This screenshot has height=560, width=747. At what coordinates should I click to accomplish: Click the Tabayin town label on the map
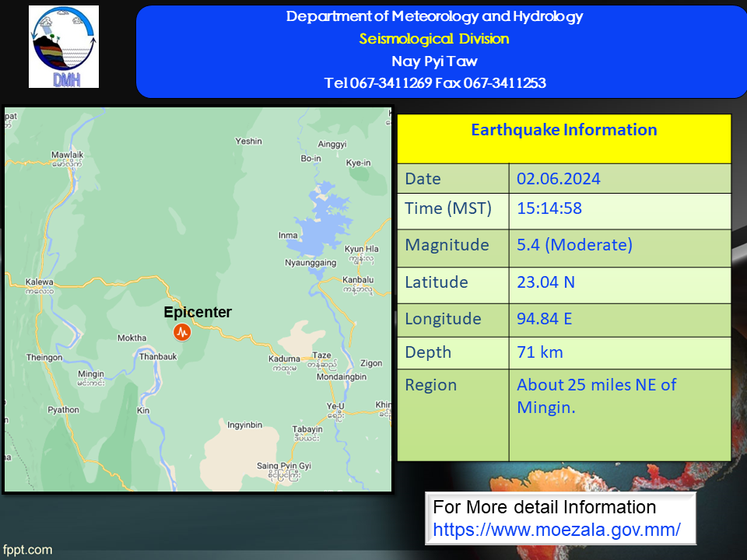(307, 429)
